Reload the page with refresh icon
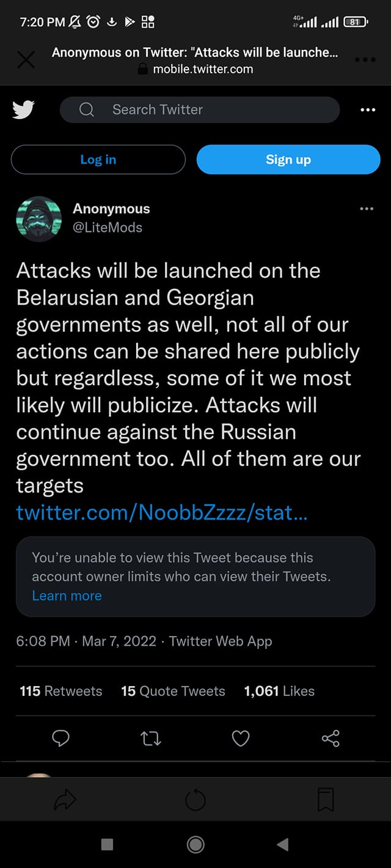 pyautogui.click(x=195, y=800)
